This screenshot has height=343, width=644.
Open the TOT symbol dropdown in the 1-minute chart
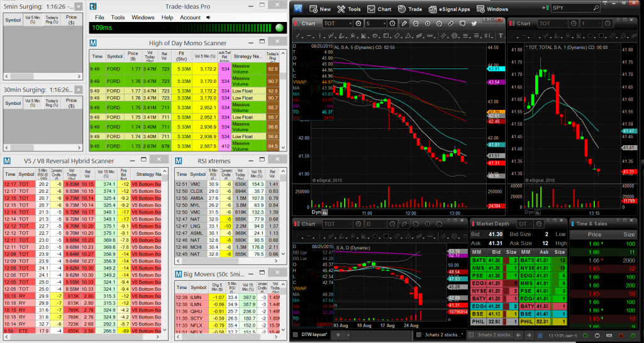click(566, 23)
